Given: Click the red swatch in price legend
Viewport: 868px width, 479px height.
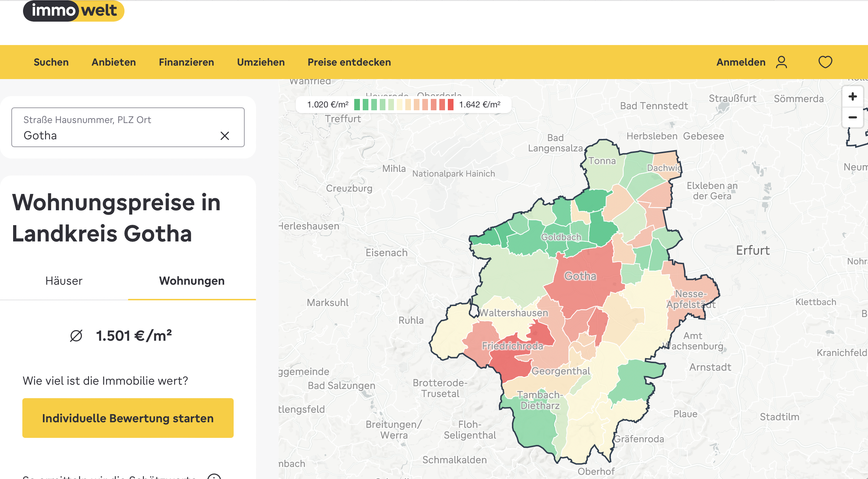Looking at the screenshot, I should click(x=451, y=105).
